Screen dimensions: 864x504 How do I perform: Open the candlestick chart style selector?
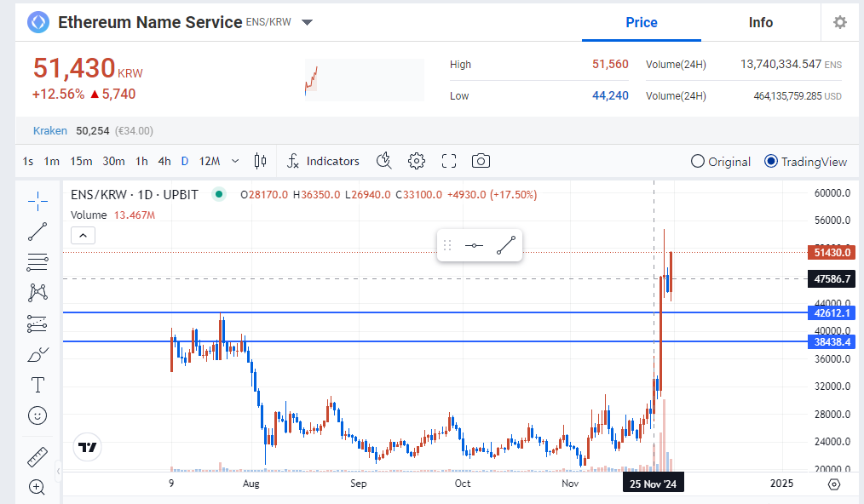coord(260,161)
